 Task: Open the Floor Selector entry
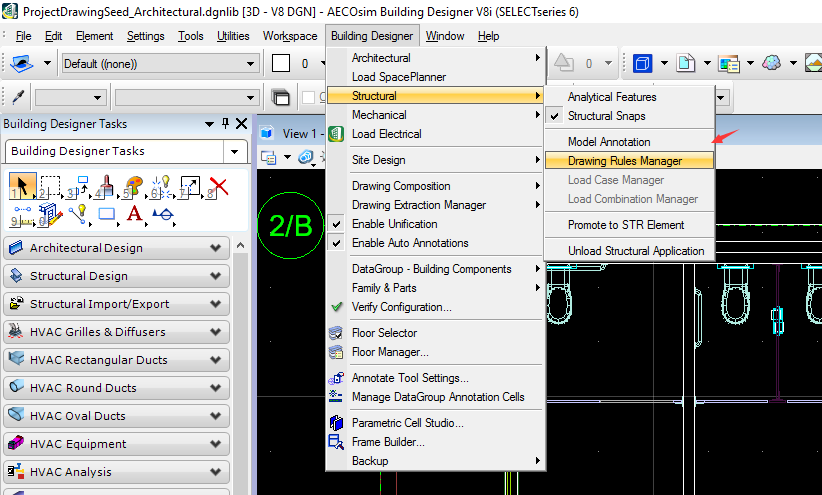pyautogui.click(x=435, y=333)
